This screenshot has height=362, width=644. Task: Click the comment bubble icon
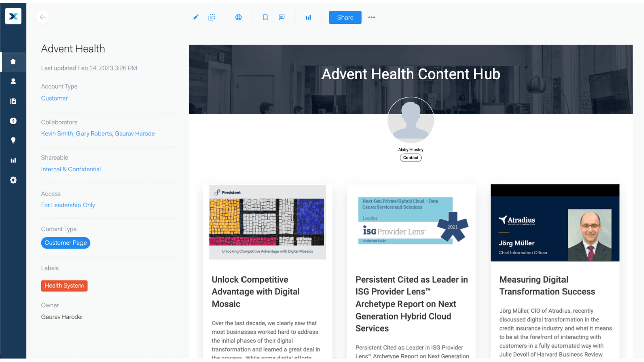282,17
